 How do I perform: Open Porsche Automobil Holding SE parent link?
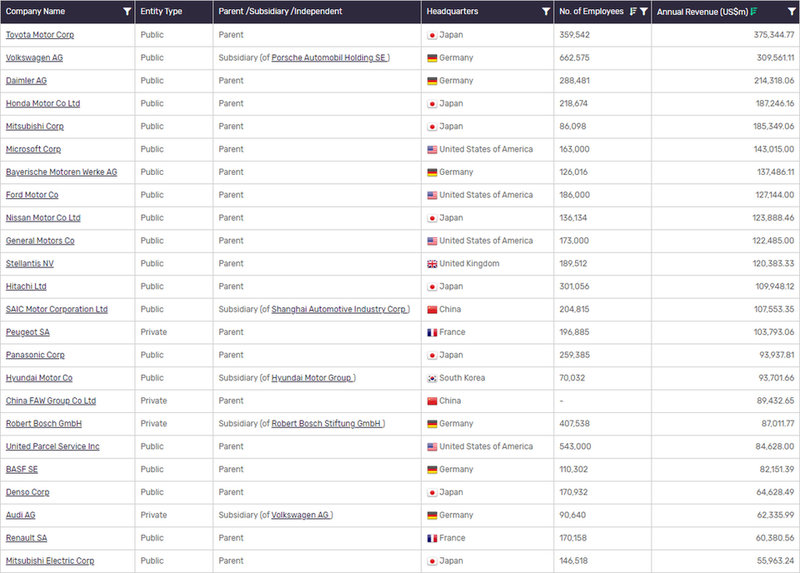tap(329, 58)
